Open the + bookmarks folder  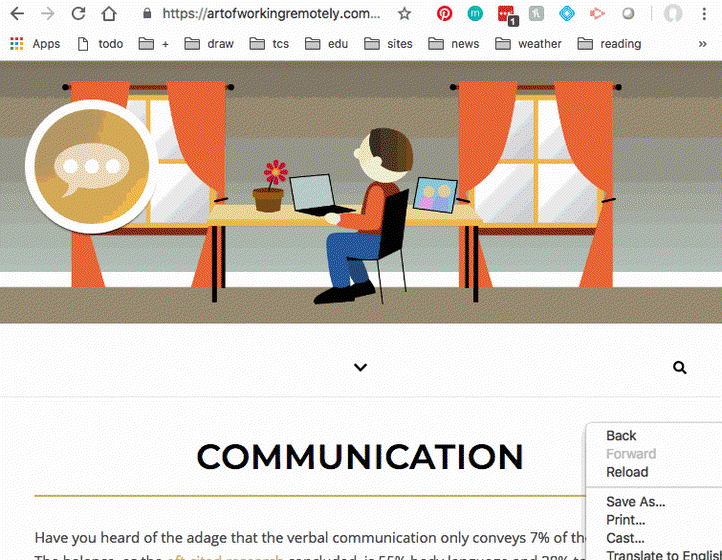tap(154, 44)
